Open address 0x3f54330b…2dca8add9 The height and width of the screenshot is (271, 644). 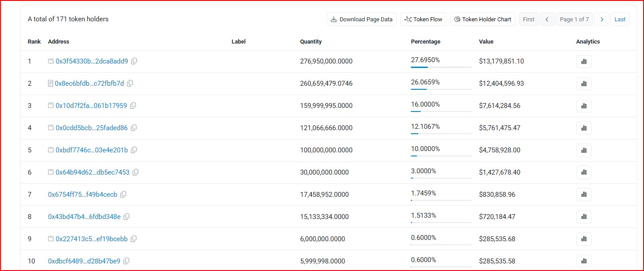point(92,61)
